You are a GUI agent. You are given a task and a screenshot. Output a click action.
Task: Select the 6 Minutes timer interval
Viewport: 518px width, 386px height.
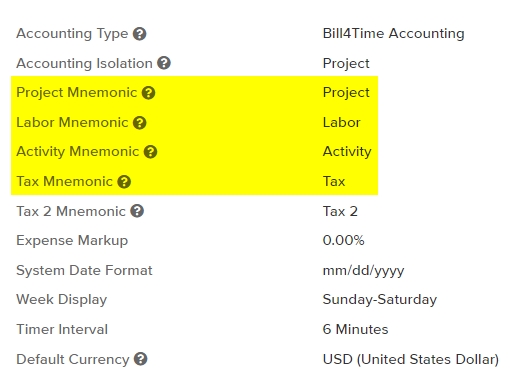tap(355, 329)
